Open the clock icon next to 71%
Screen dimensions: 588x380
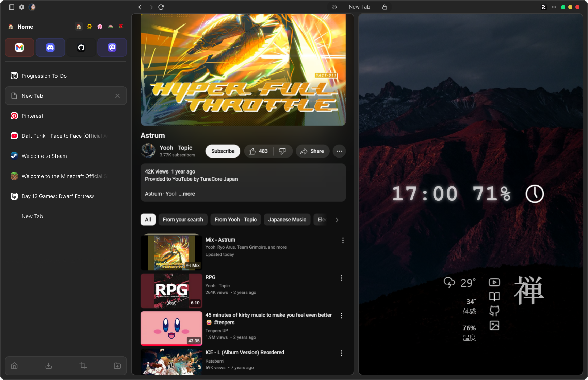535,194
